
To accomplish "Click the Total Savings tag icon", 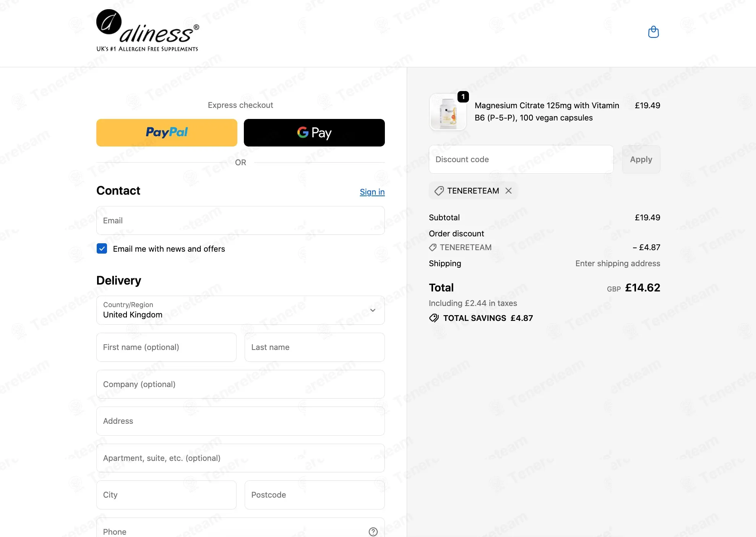I will pyautogui.click(x=434, y=318).
